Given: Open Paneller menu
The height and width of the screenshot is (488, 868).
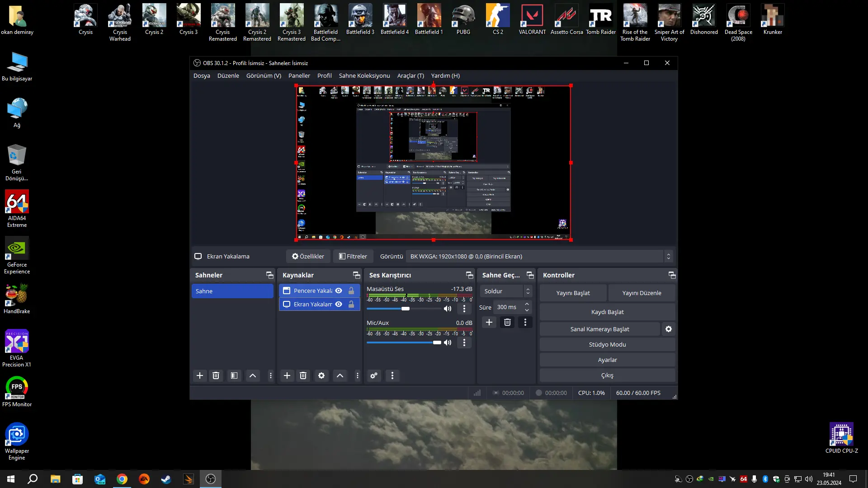Looking at the screenshot, I should pos(299,75).
